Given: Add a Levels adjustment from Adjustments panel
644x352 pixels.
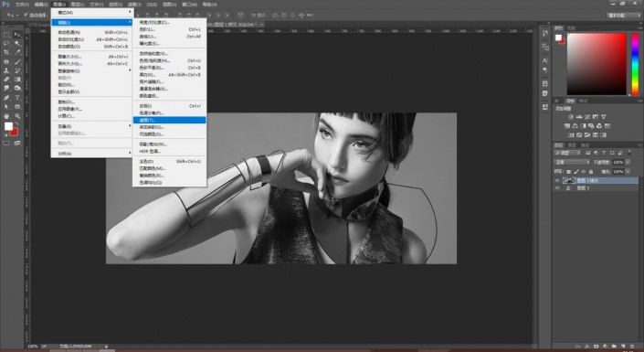Looking at the screenshot, I should (x=579, y=117).
